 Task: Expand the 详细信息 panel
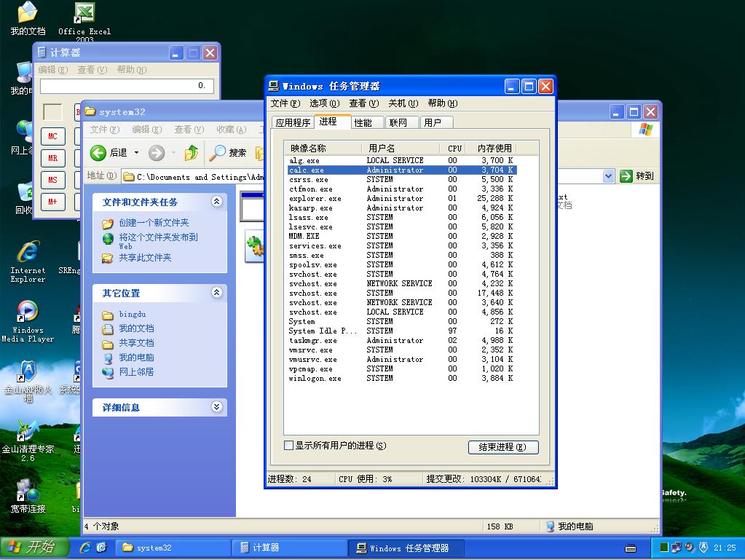(x=216, y=407)
